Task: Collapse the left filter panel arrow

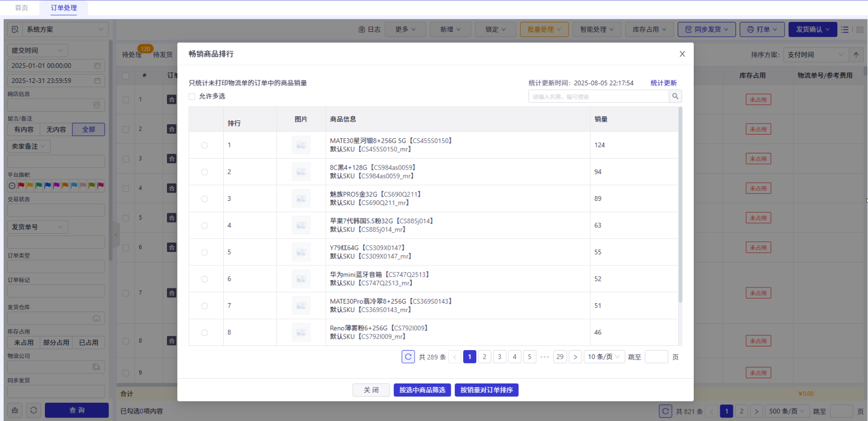Action: pyautogui.click(x=116, y=235)
